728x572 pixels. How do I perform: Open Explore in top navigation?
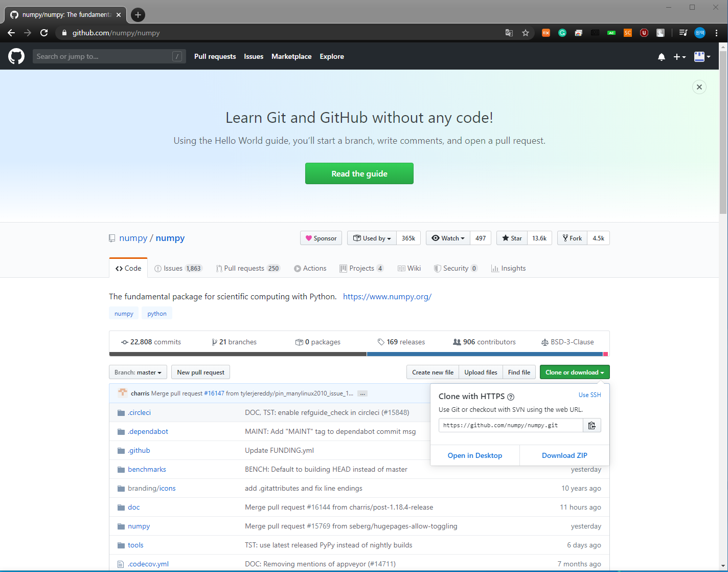332,56
